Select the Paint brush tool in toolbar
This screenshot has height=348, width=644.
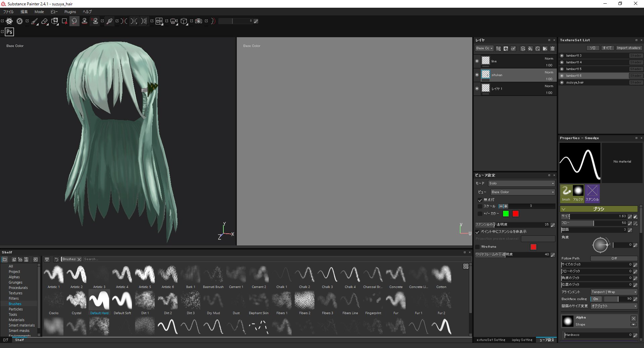pos(35,21)
